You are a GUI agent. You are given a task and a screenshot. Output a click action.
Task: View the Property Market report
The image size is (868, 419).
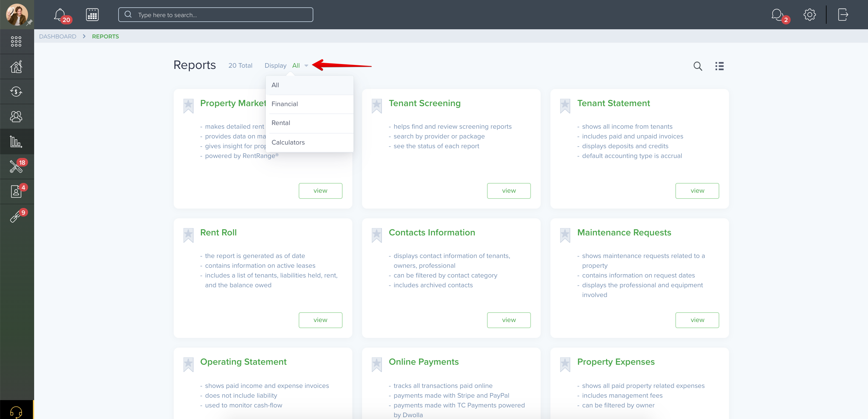(x=320, y=191)
